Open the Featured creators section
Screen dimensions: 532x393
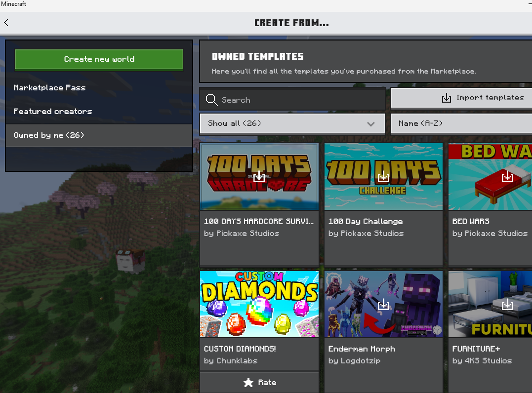[99, 112]
